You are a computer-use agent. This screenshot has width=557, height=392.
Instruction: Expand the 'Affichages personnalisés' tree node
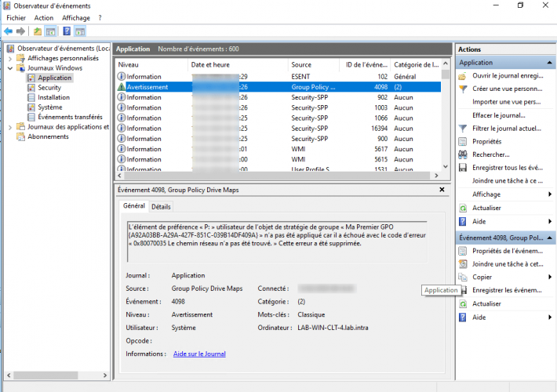10,58
